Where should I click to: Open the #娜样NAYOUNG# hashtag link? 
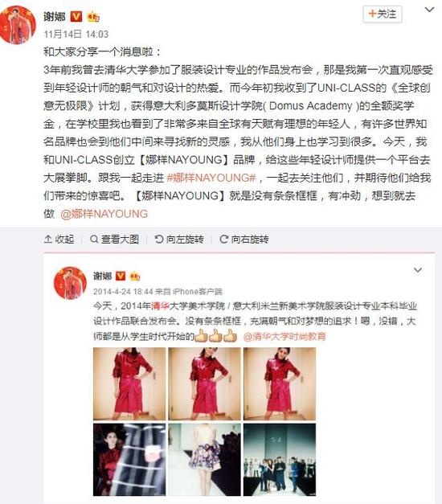click(211, 178)
